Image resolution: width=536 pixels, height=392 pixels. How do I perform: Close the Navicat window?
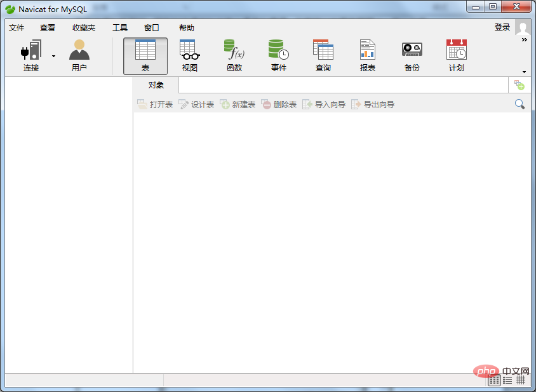(x=516, y=6)
